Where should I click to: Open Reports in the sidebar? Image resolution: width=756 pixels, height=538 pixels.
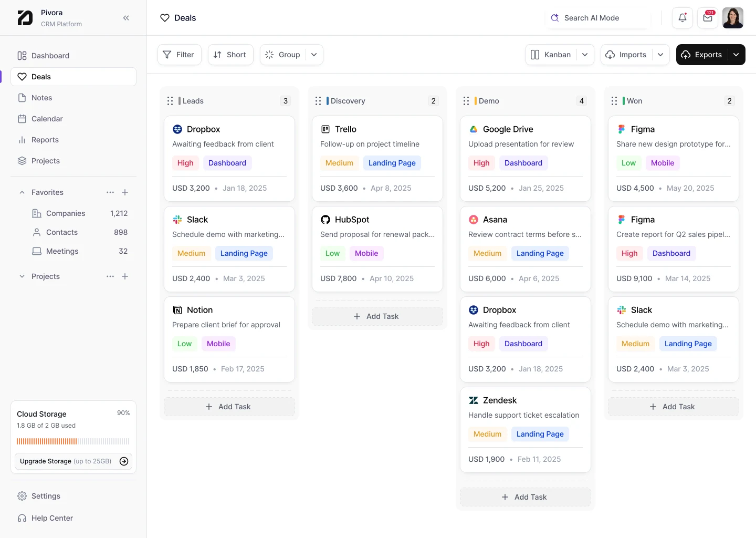[x=73, y=140]
